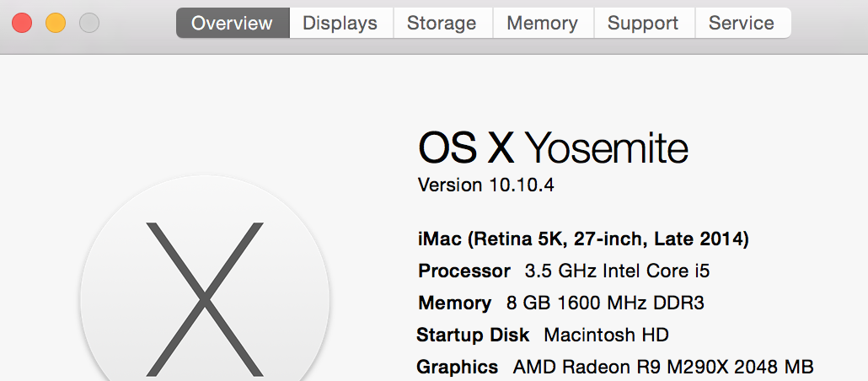Screen dimensions: 868x381
Task: Click the grayed-out zoom window button
Action: tap(89, 24)
